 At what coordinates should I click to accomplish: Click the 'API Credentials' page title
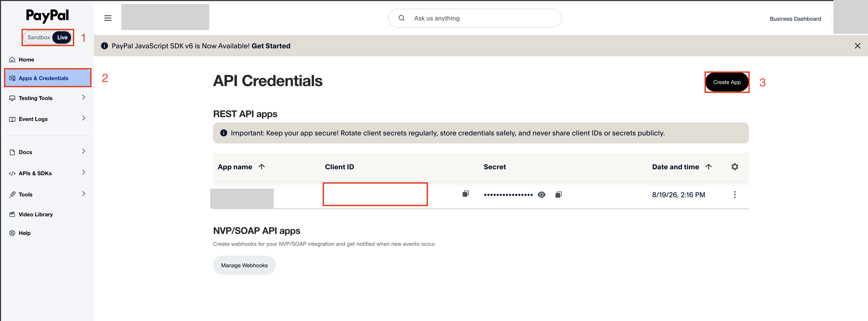(x=268, y=81)
